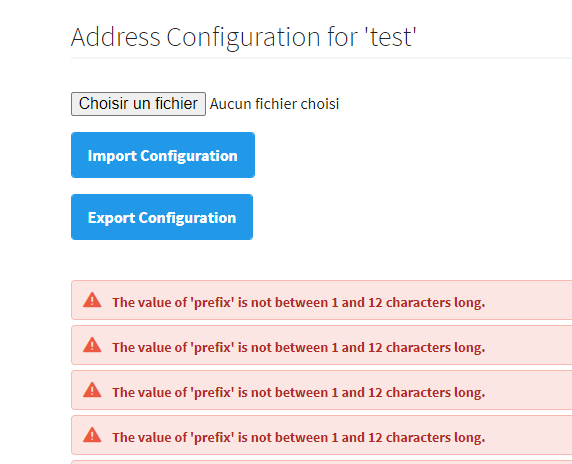
Task: Click the empty area right of the first alert message
Action: click(529, 300)
